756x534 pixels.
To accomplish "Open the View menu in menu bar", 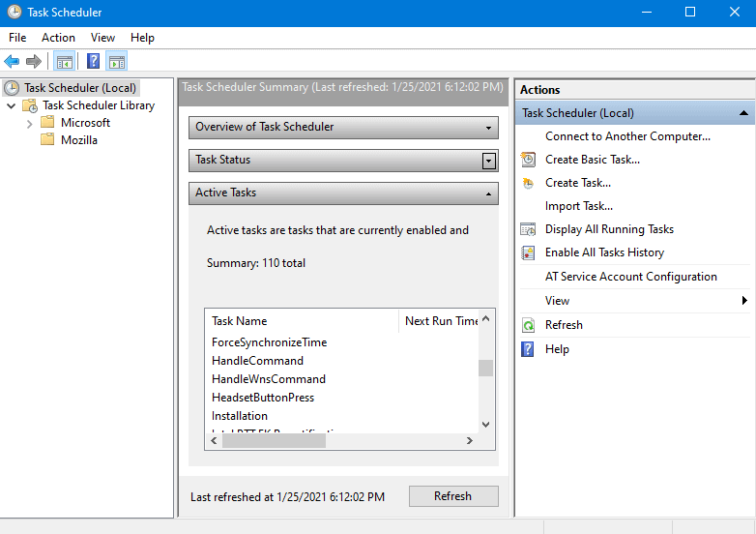I will point(102,38).
